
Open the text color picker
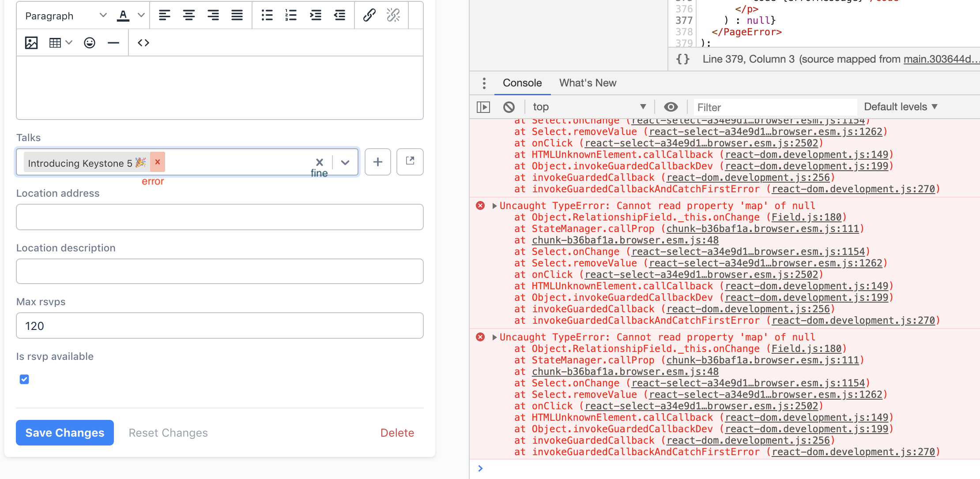123,15
